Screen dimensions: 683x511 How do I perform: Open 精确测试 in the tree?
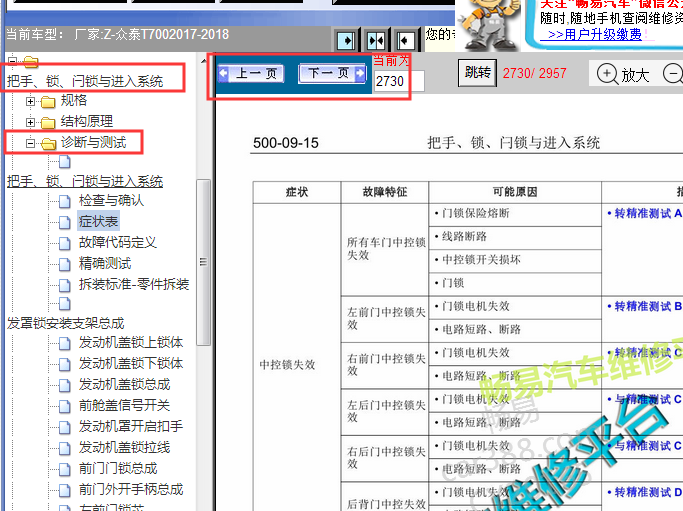[x=105, y=264]
